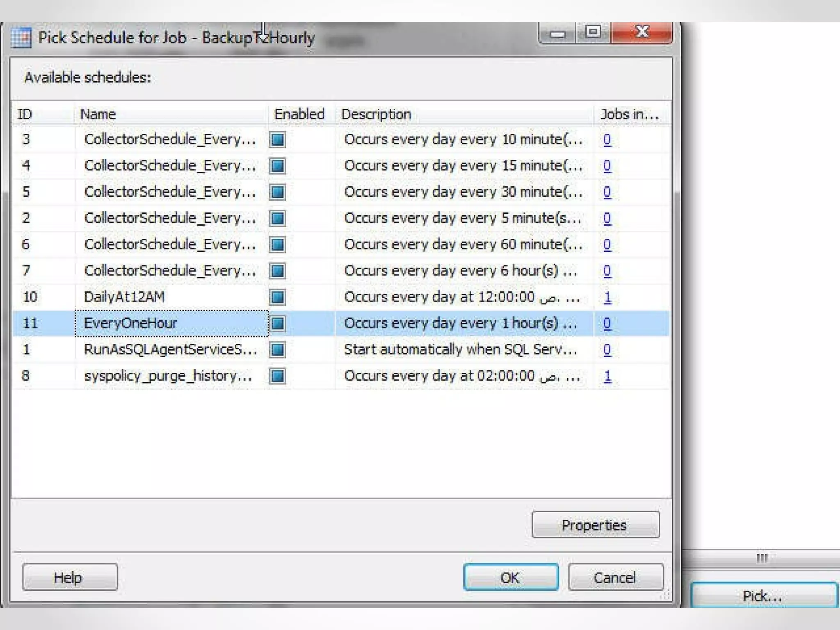Screen dimensions: 840x630
Task: Toggle Enabled checkbox for EveryOneHour schedule
Action: click(278, 324)
